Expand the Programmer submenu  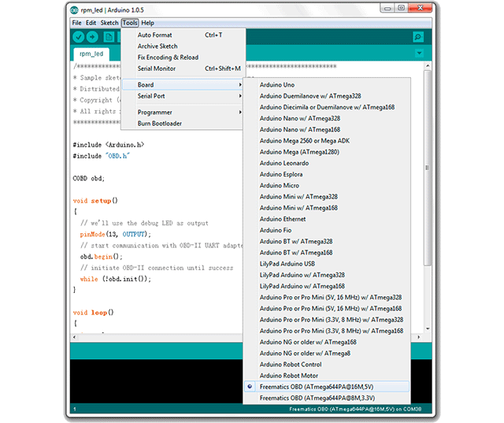182,113
